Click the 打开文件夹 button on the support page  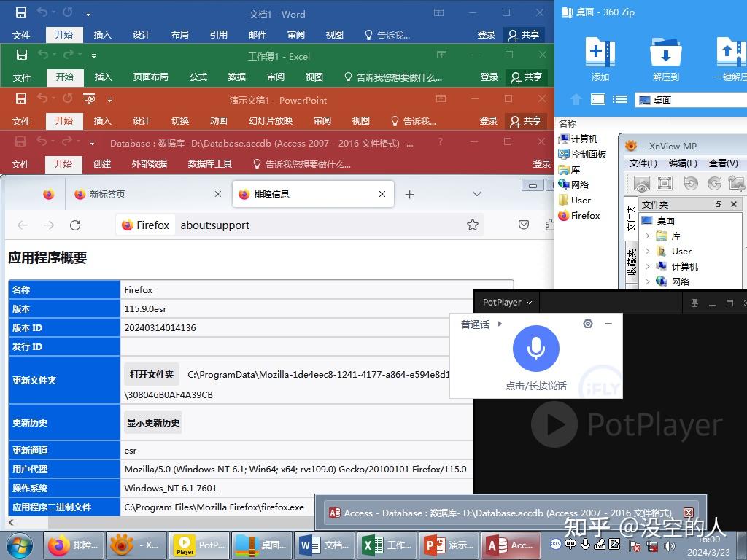(x=151, y=373)
